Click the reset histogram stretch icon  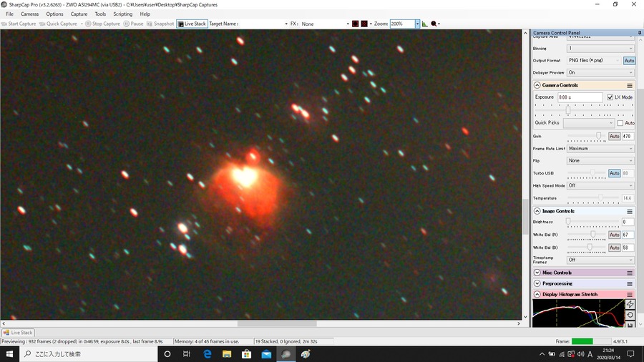630,315
